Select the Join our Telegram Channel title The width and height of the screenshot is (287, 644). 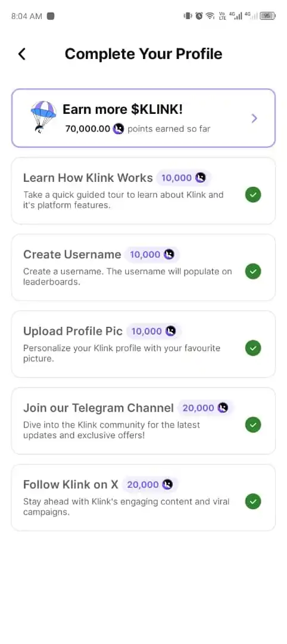pos(98,408)
